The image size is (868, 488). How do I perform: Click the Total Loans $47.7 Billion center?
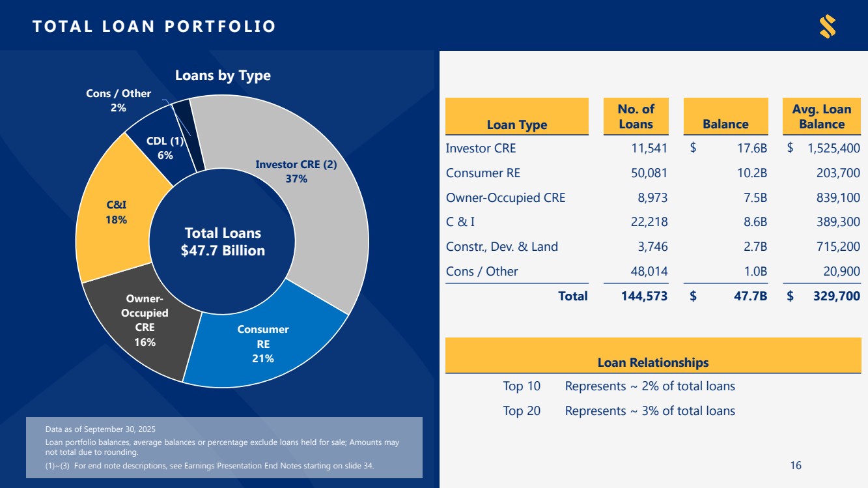click(223, 242)
